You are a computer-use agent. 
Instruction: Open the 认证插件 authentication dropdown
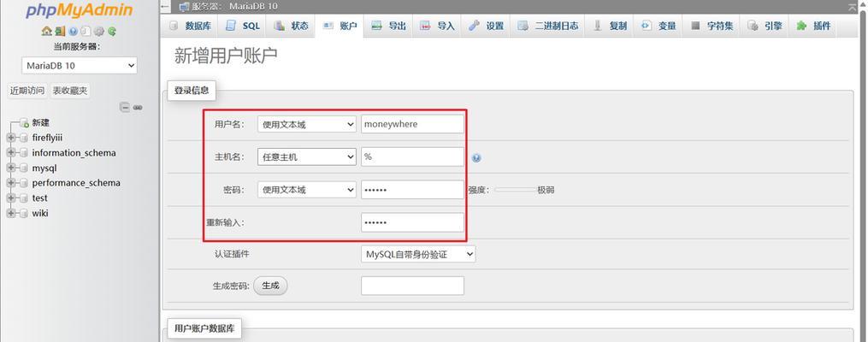coord(418,255)
